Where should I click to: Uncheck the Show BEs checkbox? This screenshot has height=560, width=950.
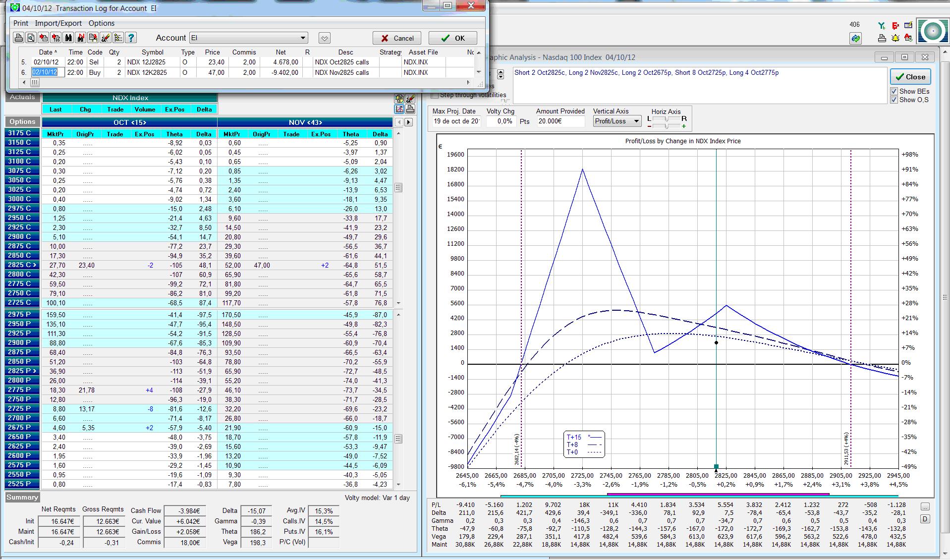pyautogui.click(x=894, y=91)
